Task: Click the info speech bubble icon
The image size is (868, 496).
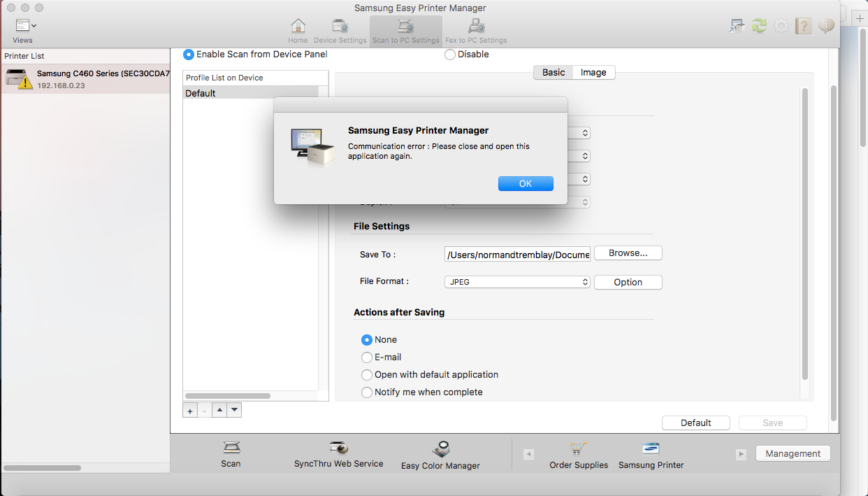Action: point(826,26)
